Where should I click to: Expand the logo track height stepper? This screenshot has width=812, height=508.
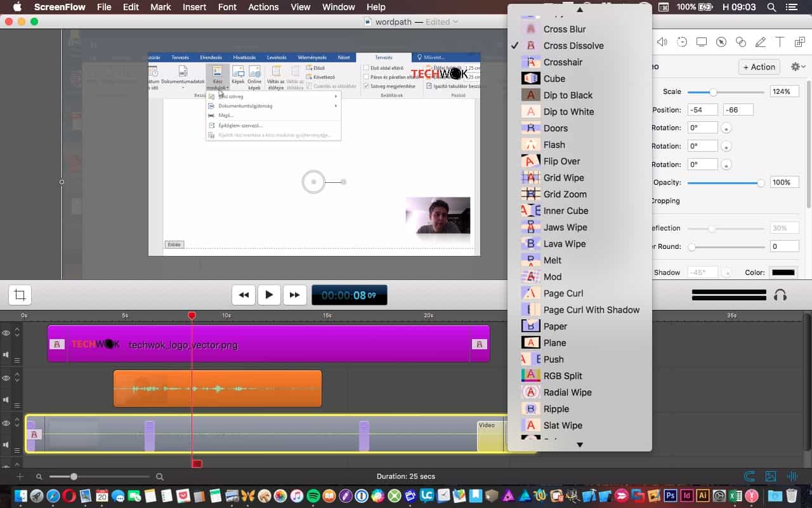coord(17,333)
